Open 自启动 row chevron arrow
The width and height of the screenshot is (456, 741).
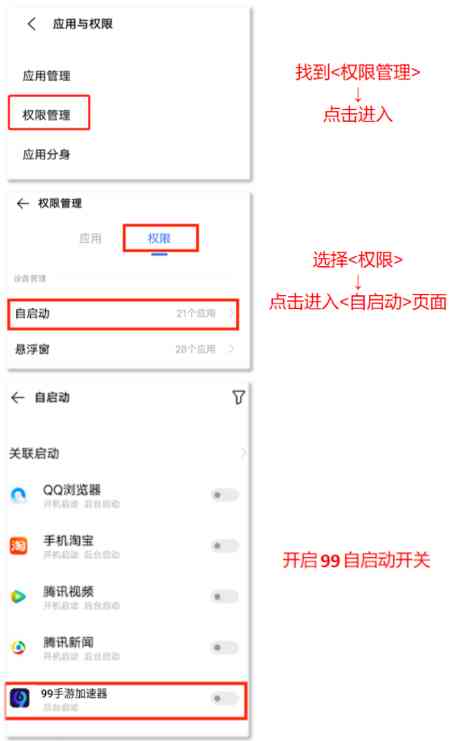click(231, 313)
